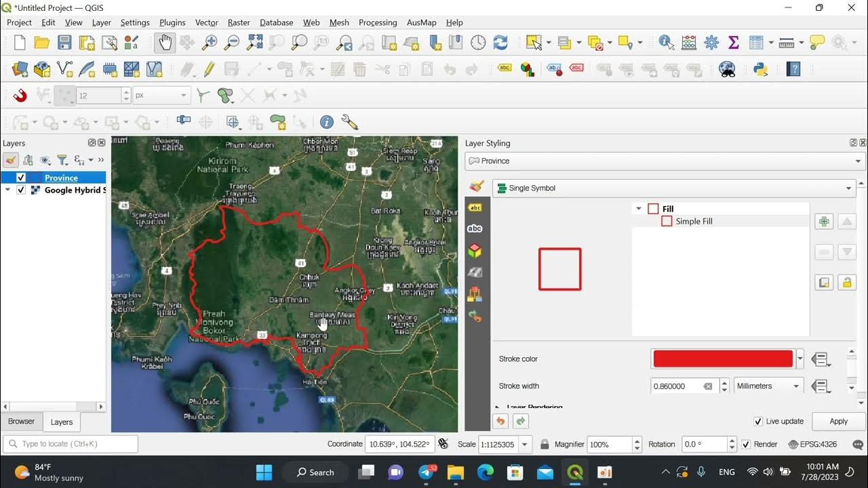Select the Simple Fill symbol layer
The image size is (868, 488).
694,221
